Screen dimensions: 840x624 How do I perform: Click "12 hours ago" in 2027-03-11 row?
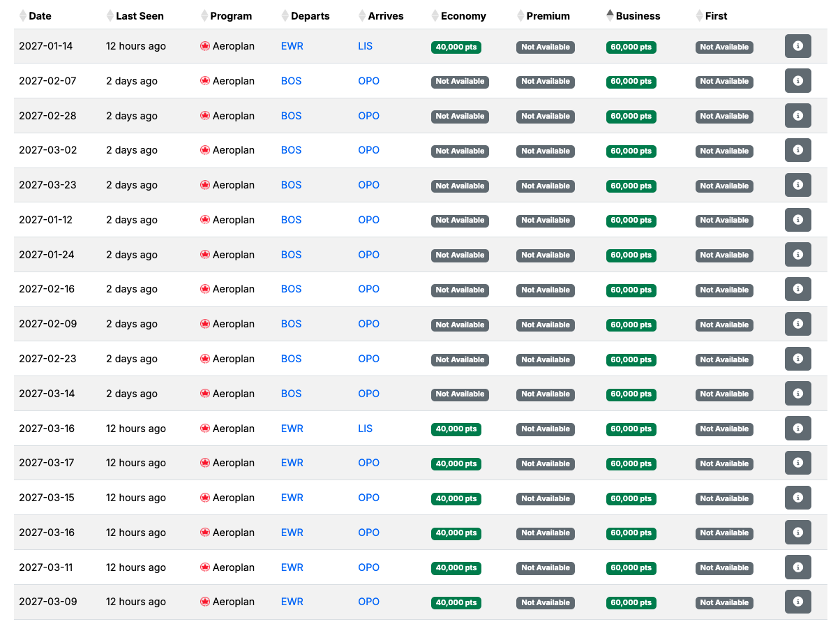tap(136, 567)
